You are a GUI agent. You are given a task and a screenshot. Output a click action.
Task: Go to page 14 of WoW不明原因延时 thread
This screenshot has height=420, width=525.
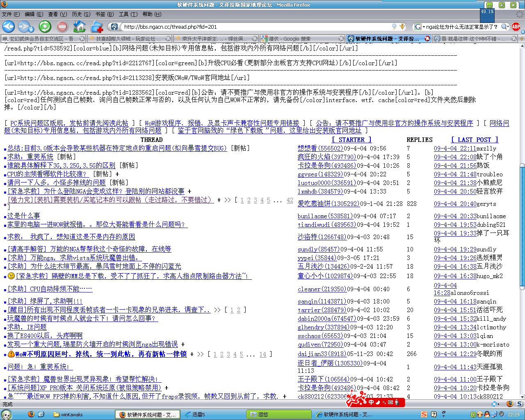263,354
